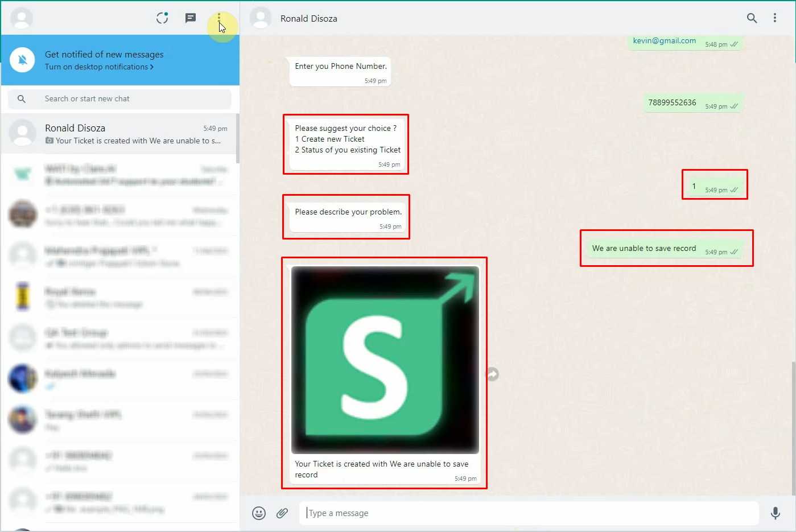Focus the Type a message field
796x532 pixels.
click(x=529, y=513)
